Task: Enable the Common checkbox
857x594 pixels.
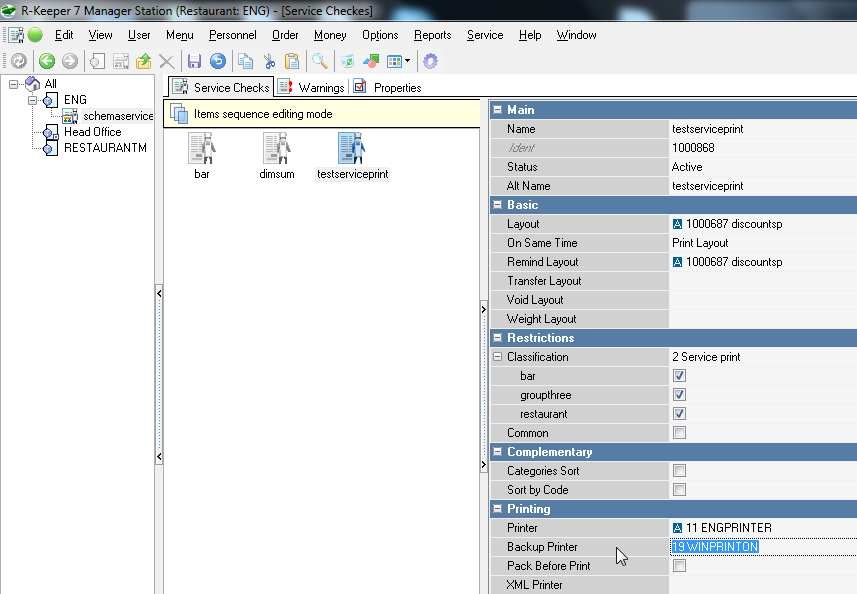Action: (679, 433)
